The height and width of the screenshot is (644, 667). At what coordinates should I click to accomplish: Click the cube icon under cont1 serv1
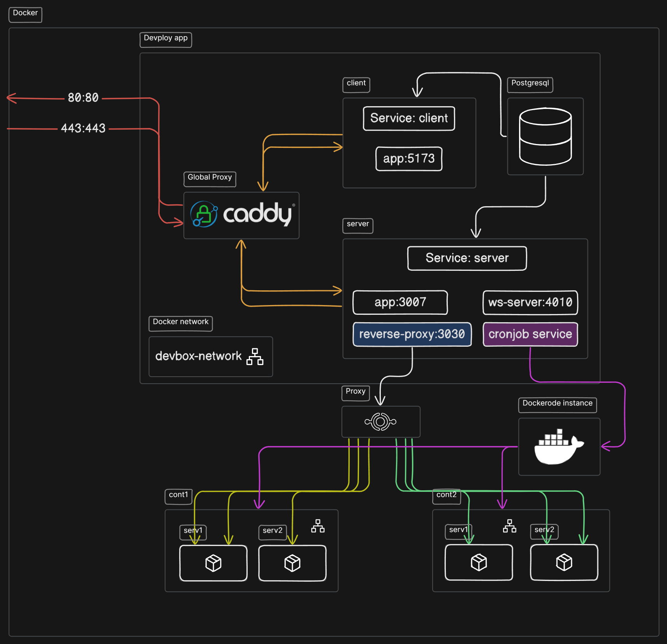pos(213,563)
